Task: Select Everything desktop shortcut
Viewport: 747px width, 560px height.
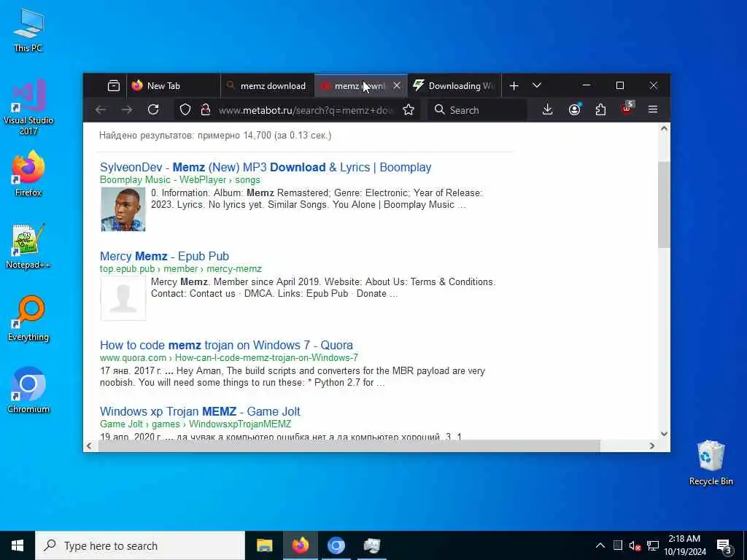Action: [28, 319]
